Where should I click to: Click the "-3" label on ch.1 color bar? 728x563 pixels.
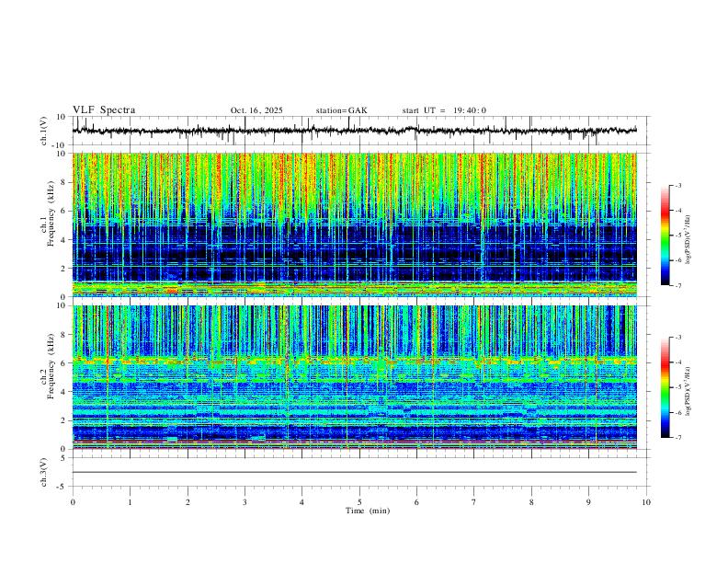677,185
